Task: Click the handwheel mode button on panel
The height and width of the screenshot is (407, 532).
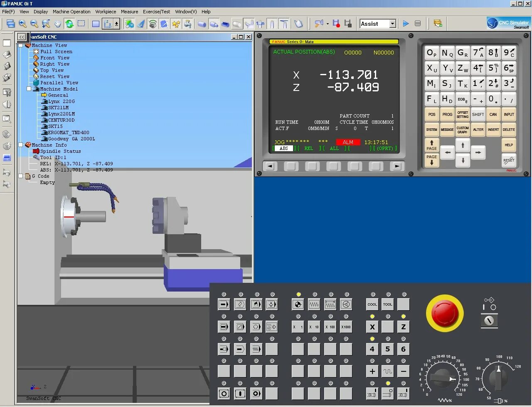Action: click(346, 304)
